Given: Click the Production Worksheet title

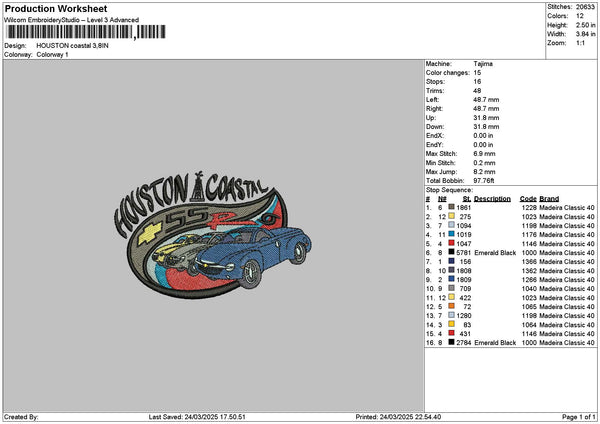Looking at the screenshot, I should pos(56,8).
